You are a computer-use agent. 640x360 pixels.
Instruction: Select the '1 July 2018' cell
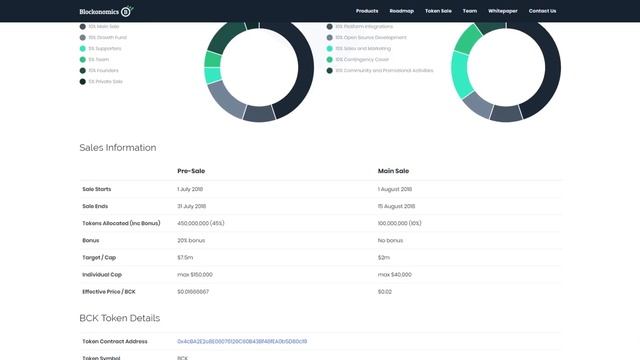tap(190, 189)
